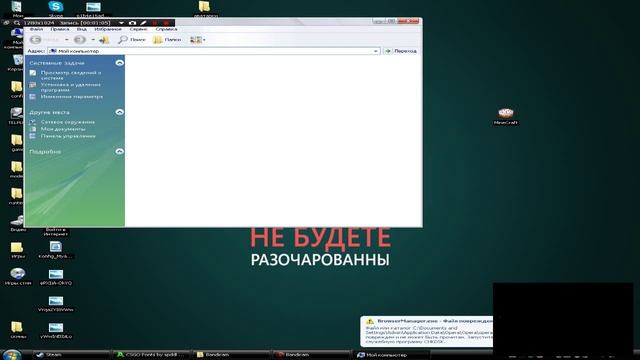
Task: Expand the Подробно panel chevron
Action: pyautogui.click(x=119, y=151)
